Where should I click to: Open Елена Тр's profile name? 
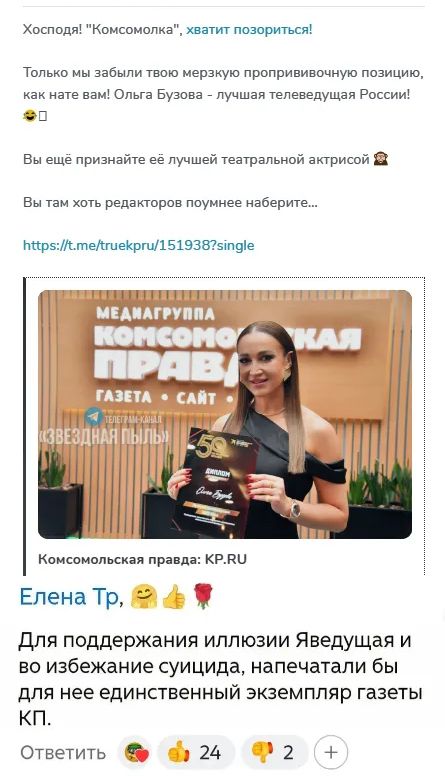pos(69,597)
